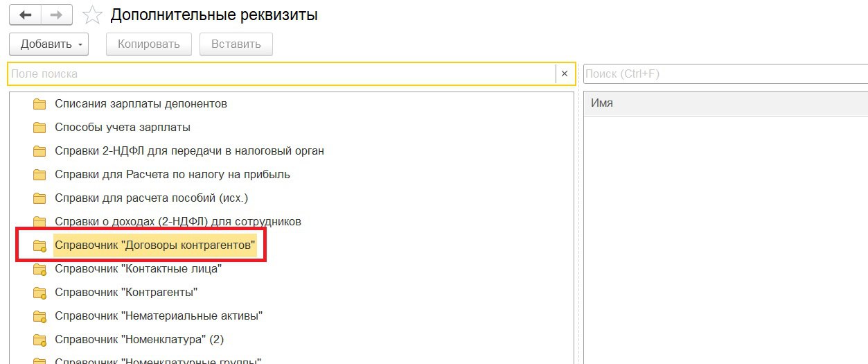Click the Поле поиска input field
Viewport: 868px width, 364px height.
[281, 73]
